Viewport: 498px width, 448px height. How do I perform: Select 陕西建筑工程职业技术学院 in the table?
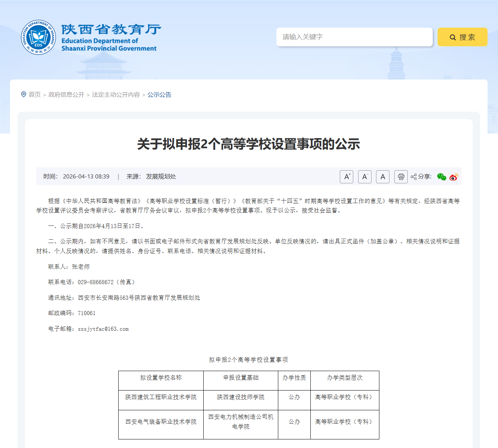click(160, 397)
